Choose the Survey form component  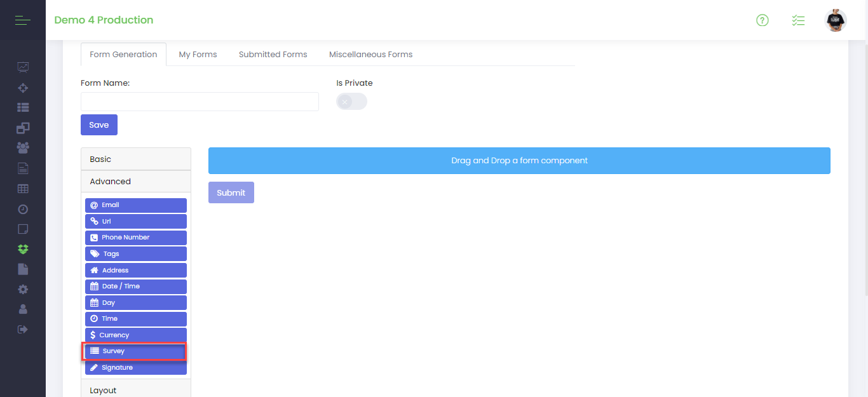[136, 351]
